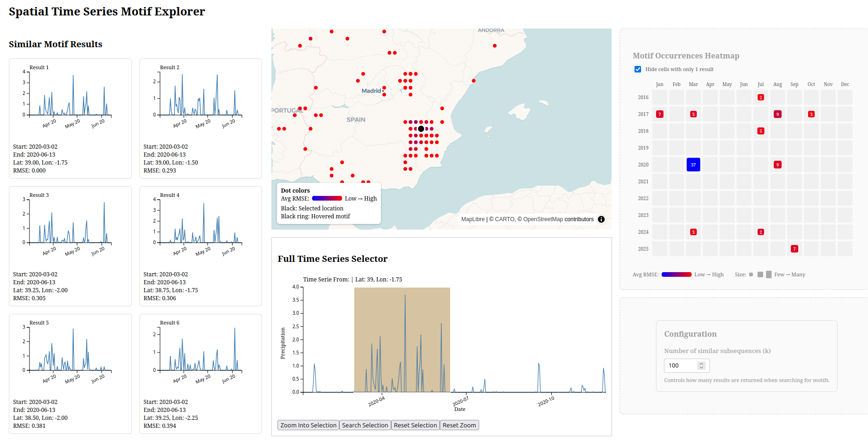This screenshot has height=440, width=868.
Task: Select the 2020 March heatmap cell showing 37
Action: click(x=693, y=165)
